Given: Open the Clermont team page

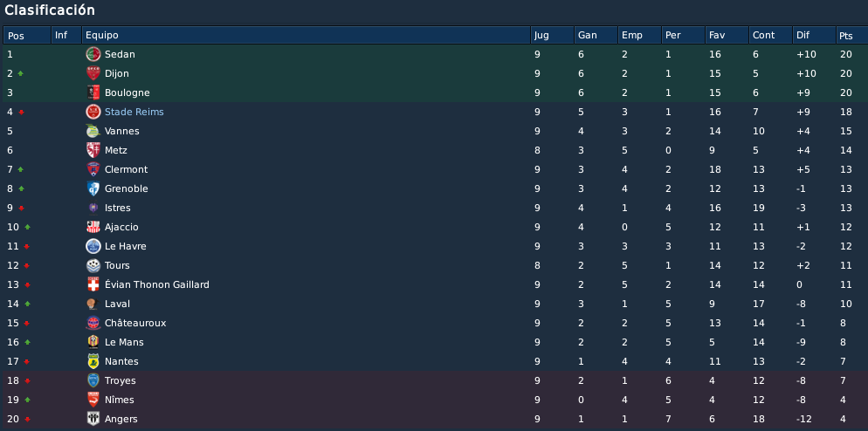Looking at the screenshot, I should [x=127, y=169].
